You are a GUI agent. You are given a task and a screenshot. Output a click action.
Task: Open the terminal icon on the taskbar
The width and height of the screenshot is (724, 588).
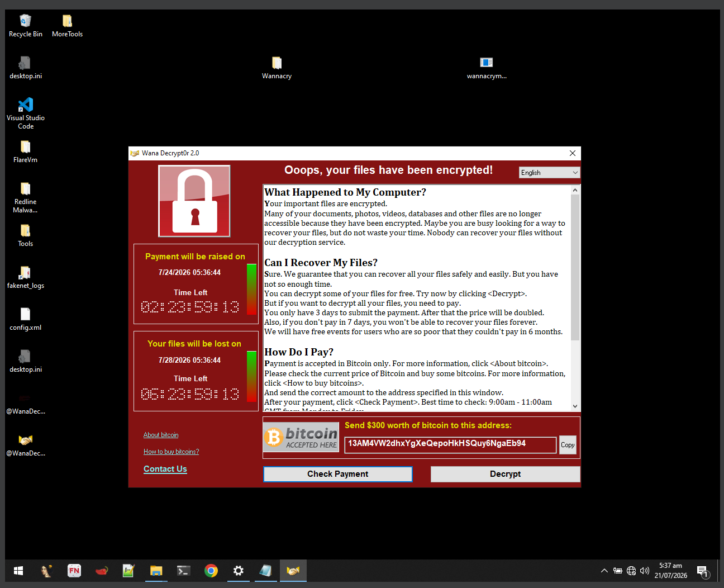click(184, 571)
